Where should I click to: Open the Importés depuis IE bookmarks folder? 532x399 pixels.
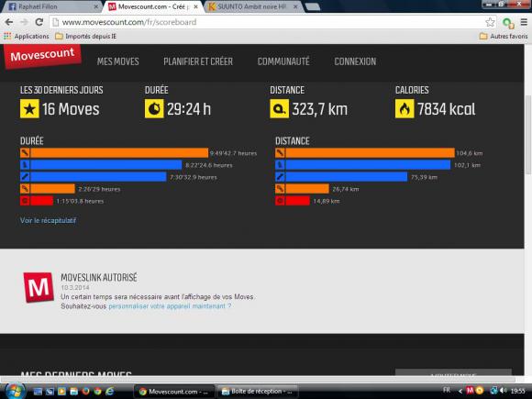tap(86, 36)
